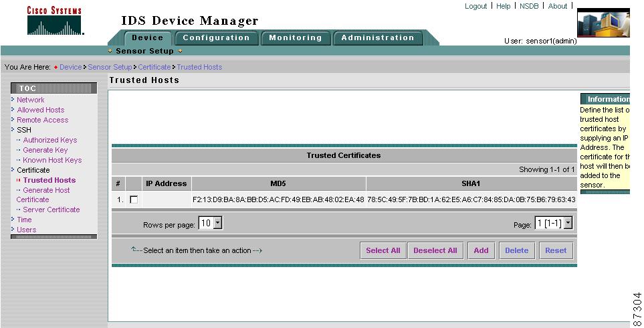
Task: Click the Reset button
Action: (x=556, y=250)
